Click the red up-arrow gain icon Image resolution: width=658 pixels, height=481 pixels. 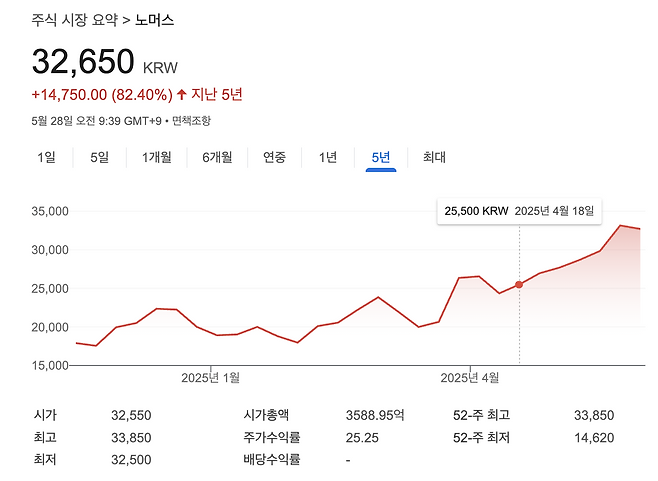pyautogui.click(x=181, y=95)
